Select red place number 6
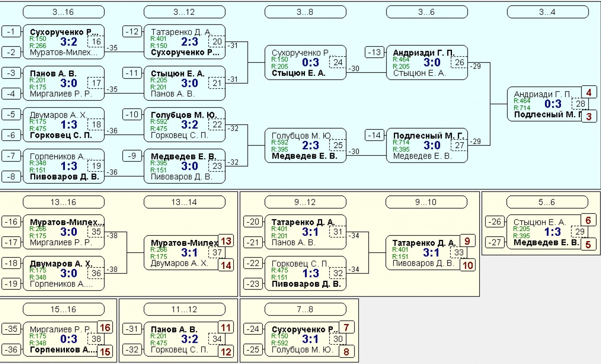This screenshot has height=364, width=601. pyautogui.click(x=588, y=220)
